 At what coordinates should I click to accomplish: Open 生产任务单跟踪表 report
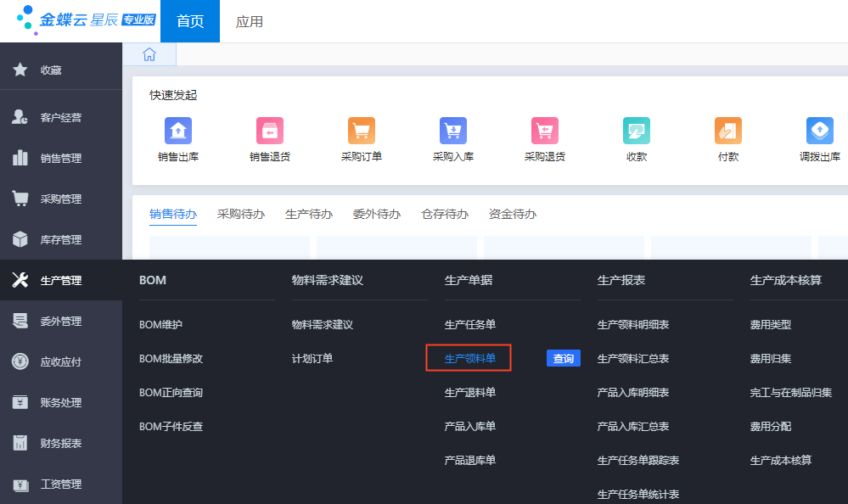(x=638, y=460)
